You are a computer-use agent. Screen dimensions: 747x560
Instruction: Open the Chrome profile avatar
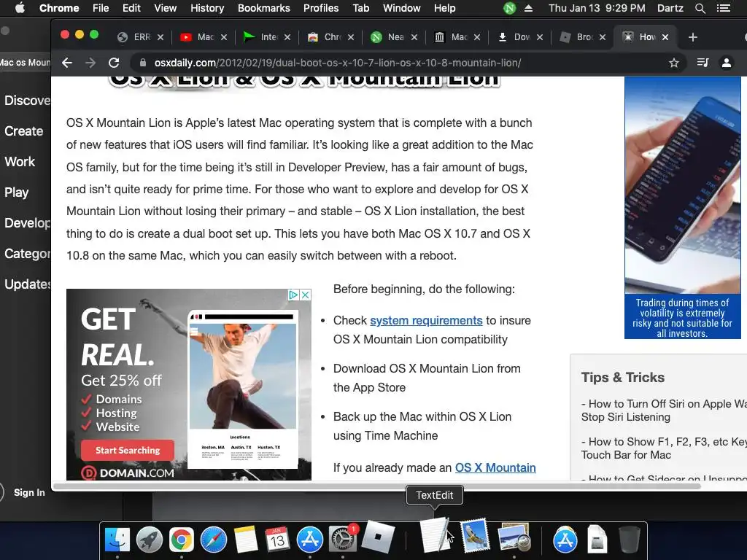727,63
